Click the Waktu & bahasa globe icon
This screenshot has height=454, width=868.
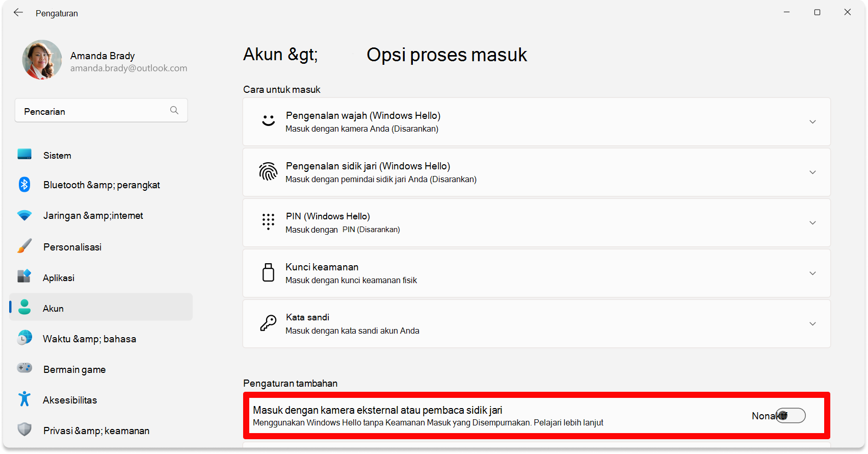point(24,338)
